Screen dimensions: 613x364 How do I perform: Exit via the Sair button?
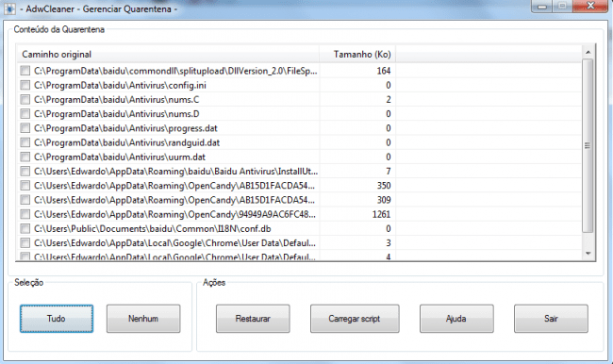pos(551,319)
